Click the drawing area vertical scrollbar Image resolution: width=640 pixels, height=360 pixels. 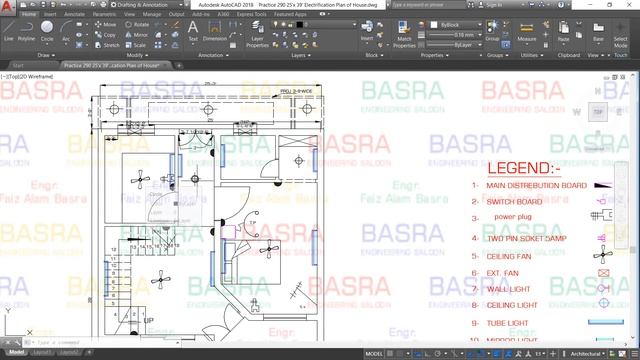(x=633, y=206)
